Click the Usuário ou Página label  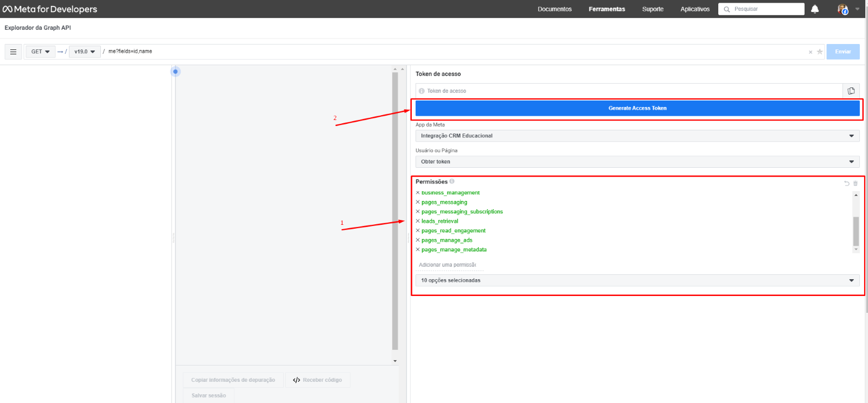[437, 150]
